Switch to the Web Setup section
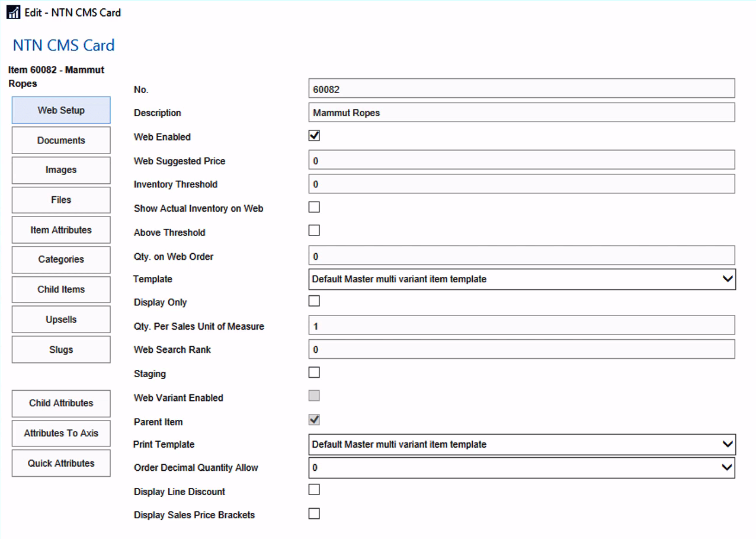Viewport: 756px width, 539px height. click(x=60, y=110)
